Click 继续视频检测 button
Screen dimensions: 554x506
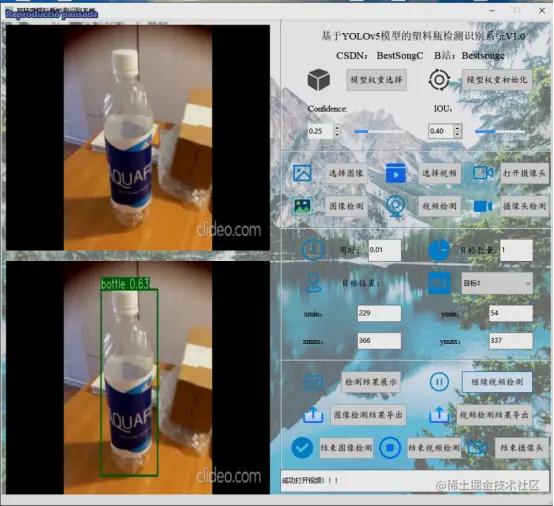497,382
